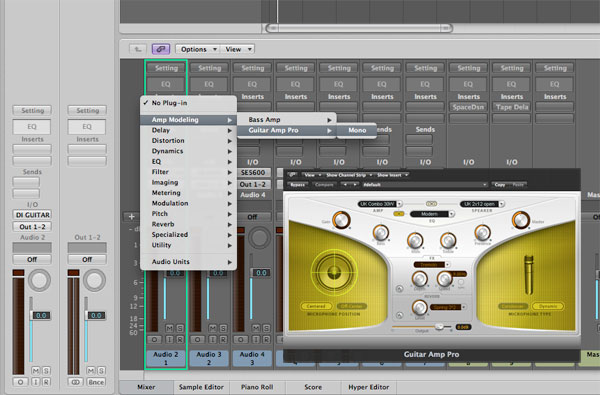
Task: Select Bass Amp in the Amp Modeling submenu
Action: pyautogui.click(x=287, y=120)
